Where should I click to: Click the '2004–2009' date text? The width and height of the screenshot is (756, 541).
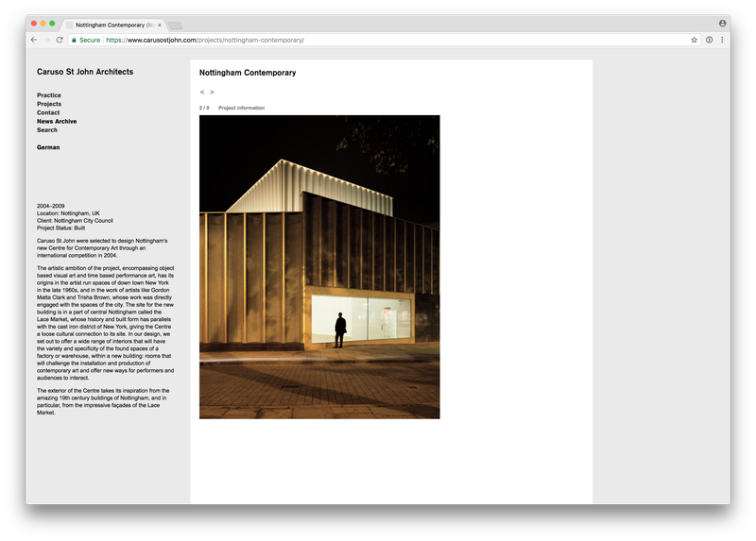[51, 206]
